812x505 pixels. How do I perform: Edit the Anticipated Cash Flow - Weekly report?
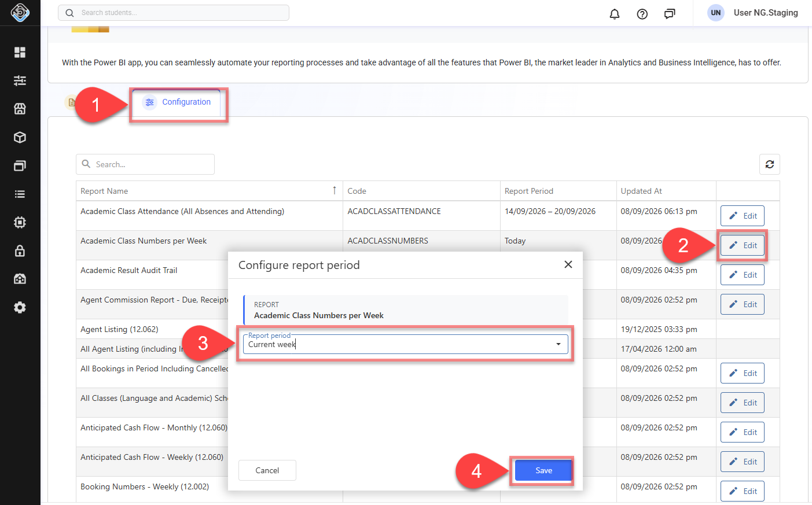tap(743, 462)
